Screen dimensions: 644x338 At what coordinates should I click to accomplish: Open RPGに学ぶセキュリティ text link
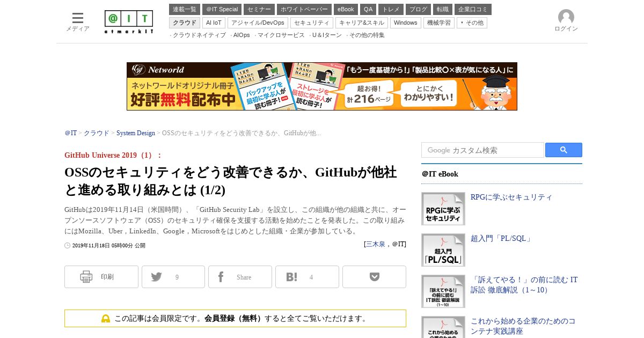click(511, 197)
